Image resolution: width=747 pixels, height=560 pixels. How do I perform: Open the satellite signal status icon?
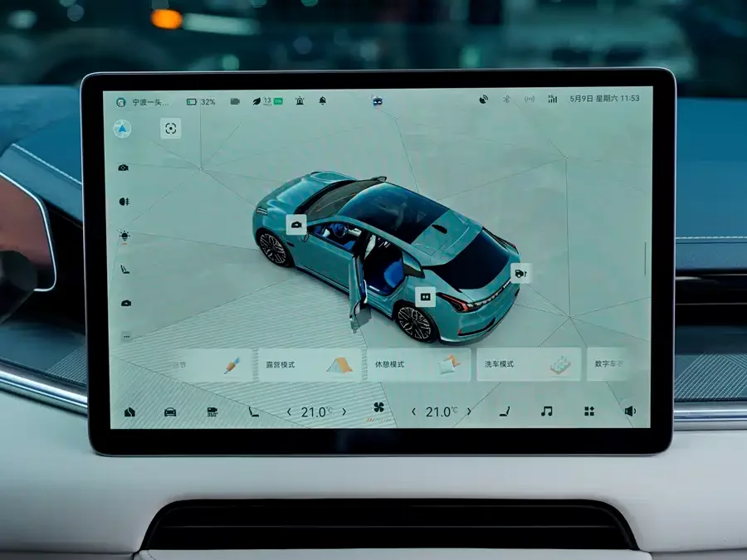pos(484,100)
